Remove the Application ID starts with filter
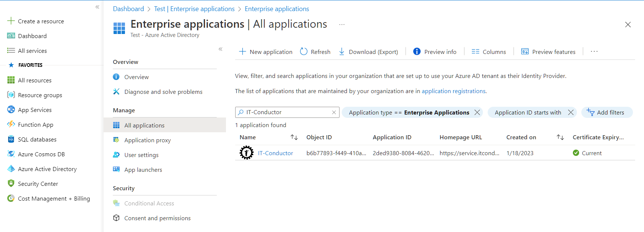This screenshot has width=644, height=232. (571, 112)
